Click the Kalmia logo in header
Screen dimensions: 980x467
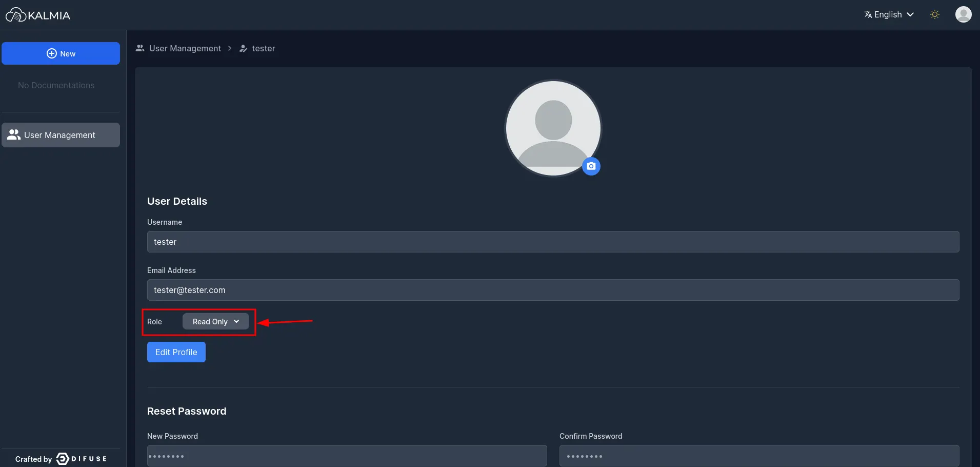(38, 15)
